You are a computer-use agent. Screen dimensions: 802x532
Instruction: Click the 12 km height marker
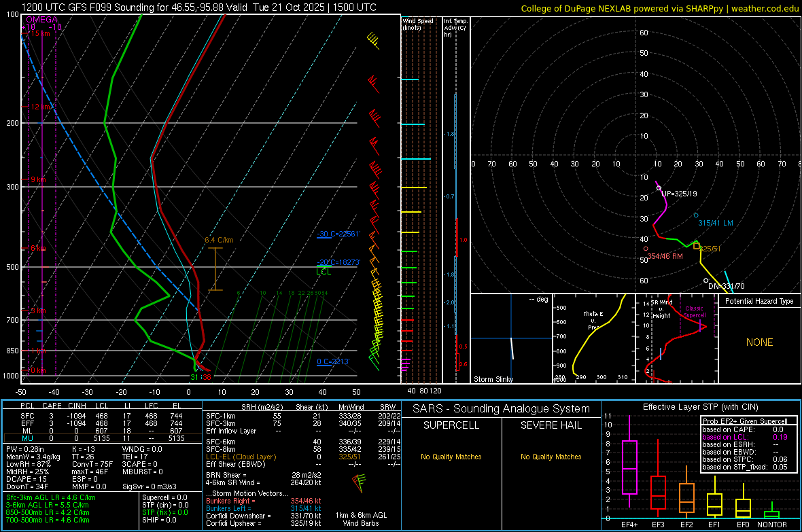[x=41, y=107]
